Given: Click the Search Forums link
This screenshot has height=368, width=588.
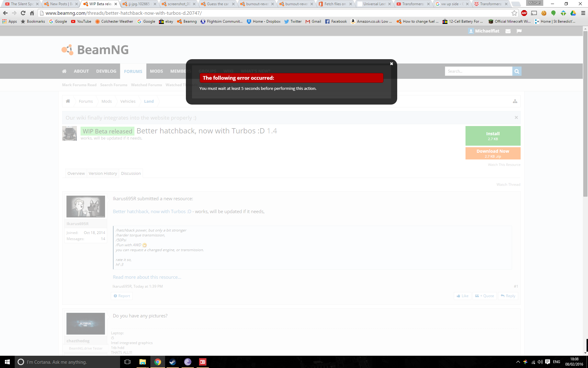Looking at the screenshot, I should click(114, 85).
